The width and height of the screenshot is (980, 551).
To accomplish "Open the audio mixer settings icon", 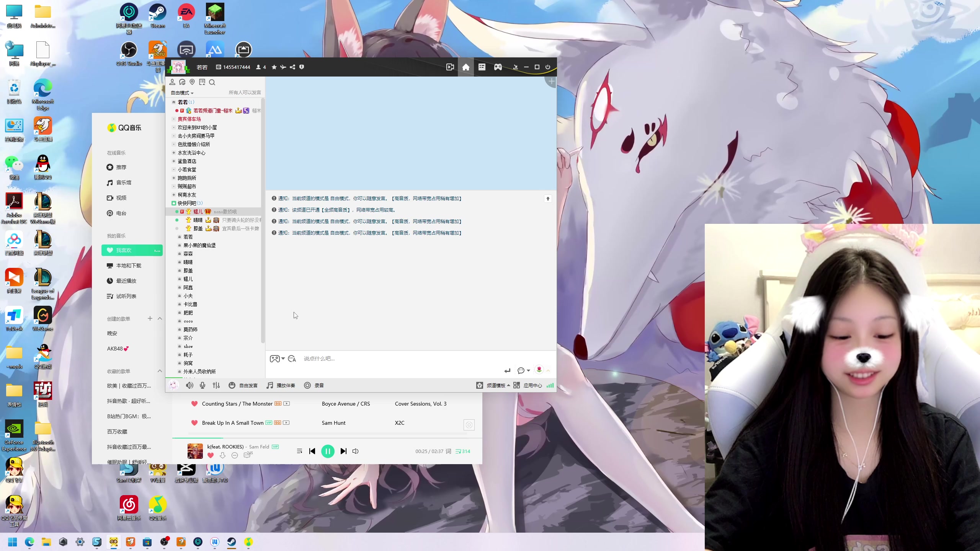I will [x=216, y=385].
